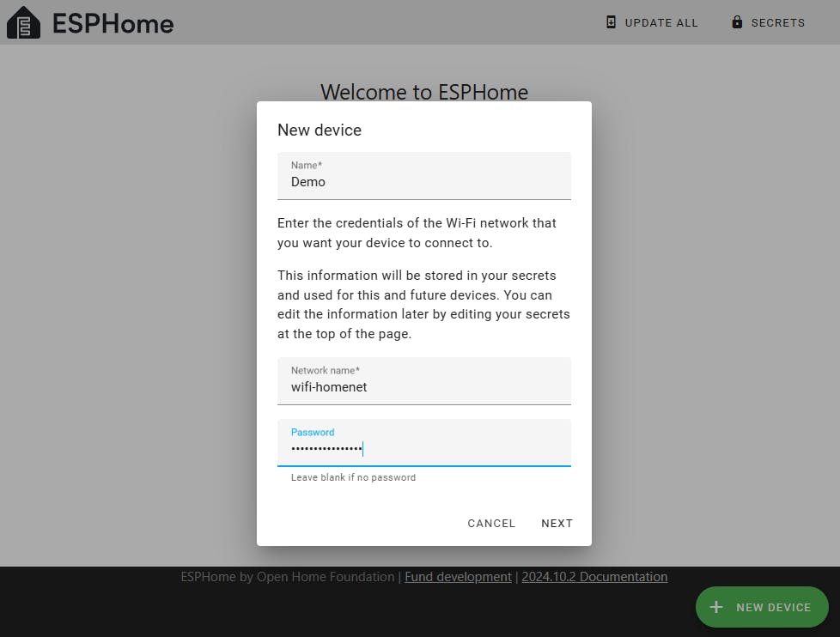This screenshot has height=637, width=840.
Task: Click the Welcome to ESPHome heading
Action: point(424,92)
